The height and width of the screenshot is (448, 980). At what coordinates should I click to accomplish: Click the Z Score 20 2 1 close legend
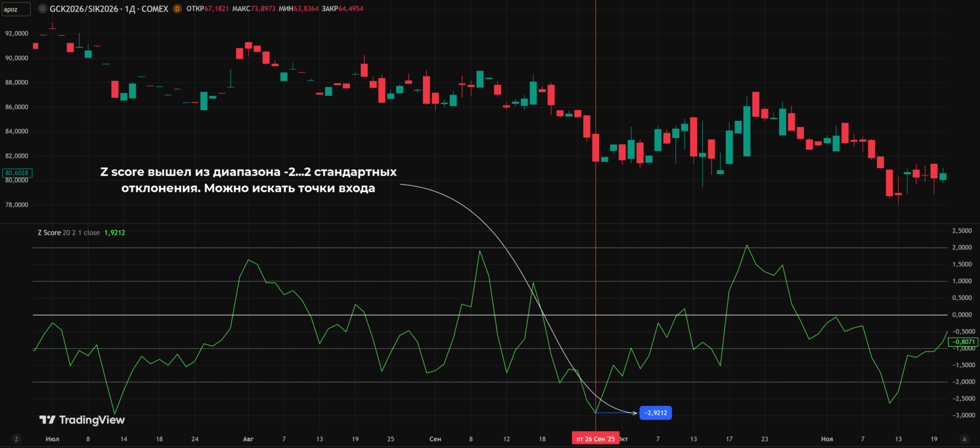(69, 232)
